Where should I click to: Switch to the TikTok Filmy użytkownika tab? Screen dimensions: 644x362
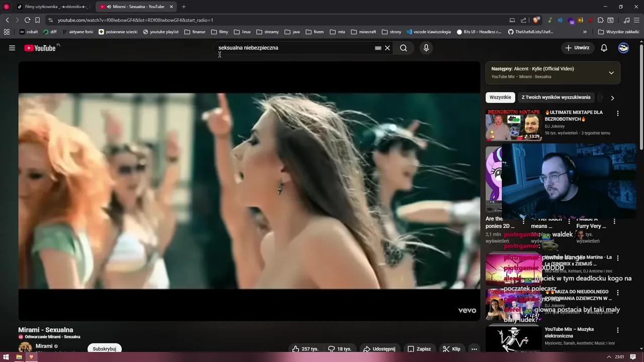(53, 7)
